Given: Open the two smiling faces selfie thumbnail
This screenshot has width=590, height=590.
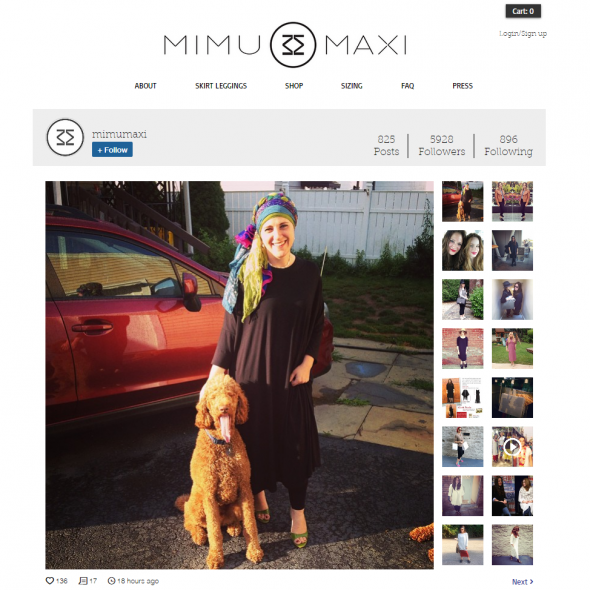Looking at the screenshot, I should coord(462,251).
